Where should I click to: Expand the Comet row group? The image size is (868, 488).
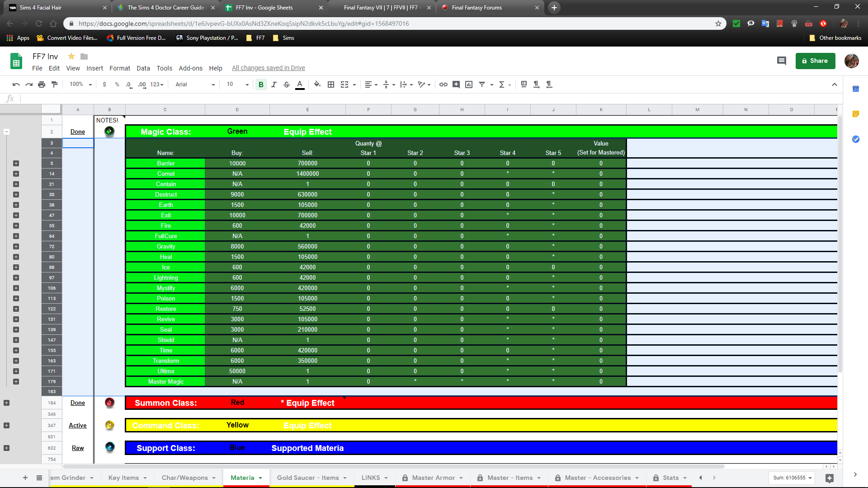(x=16, y=174)
